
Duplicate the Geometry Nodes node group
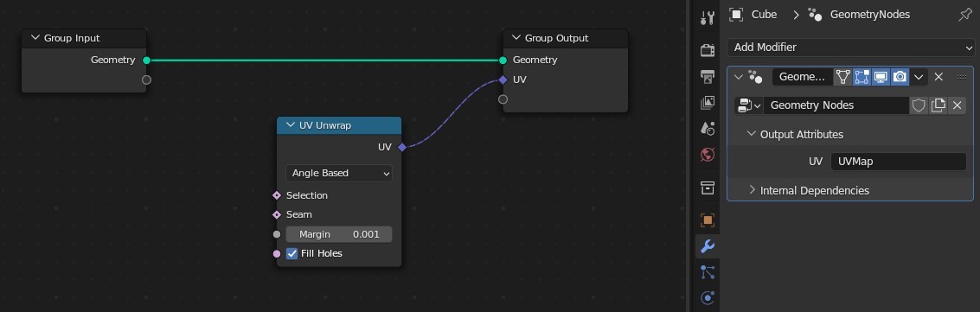coord(938,105)
